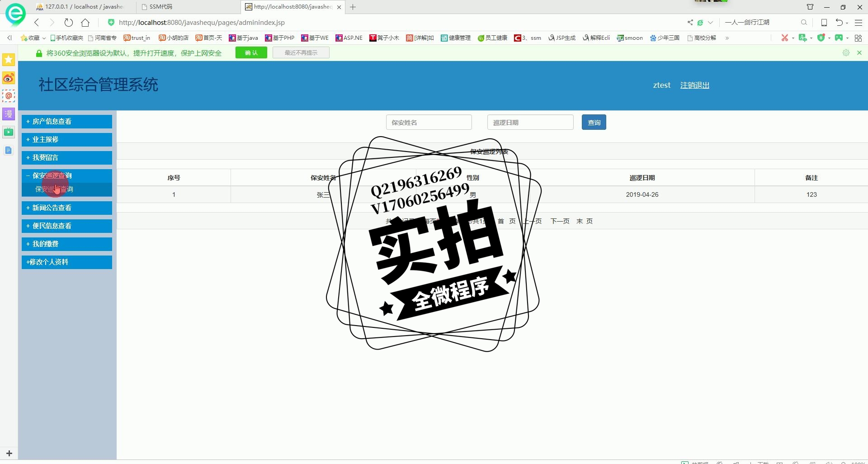868x464 pixels.
Task: Close the localhost:8080 javashequ tab
Action: click(339, 7)
